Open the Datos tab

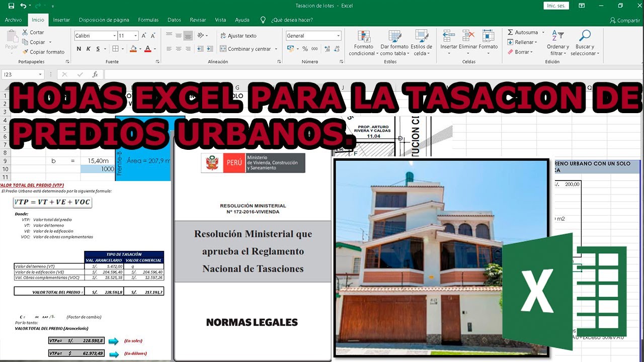pyautogui.click(x=174, y=20)
